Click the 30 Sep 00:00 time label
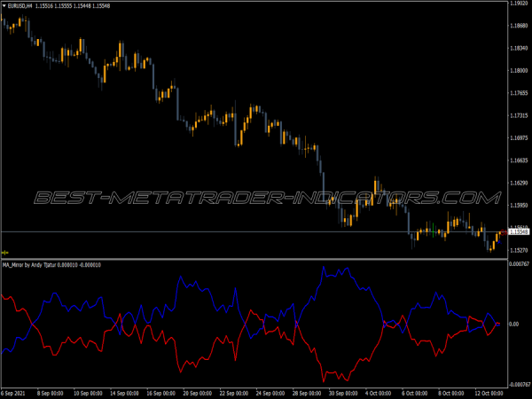This screenshot has height=399, width=532. [x=343, y=393]
